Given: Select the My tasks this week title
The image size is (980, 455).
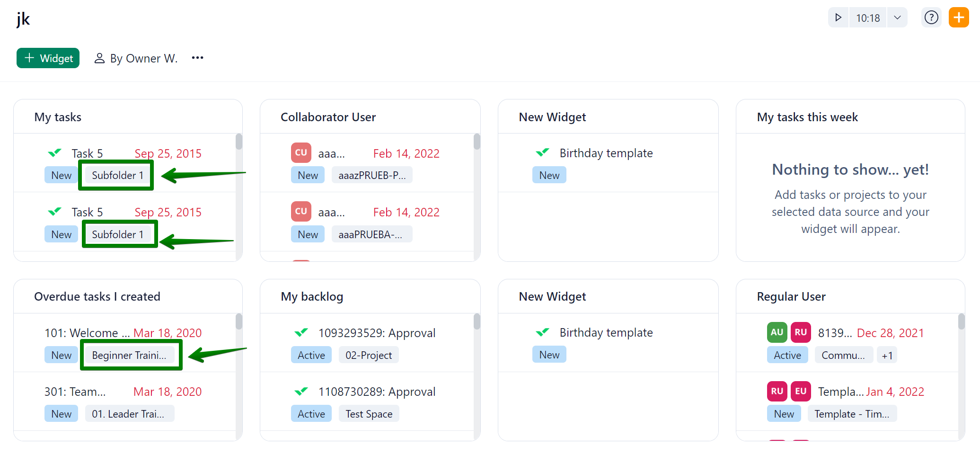Looking at the screenshot, I should [807, 117].
